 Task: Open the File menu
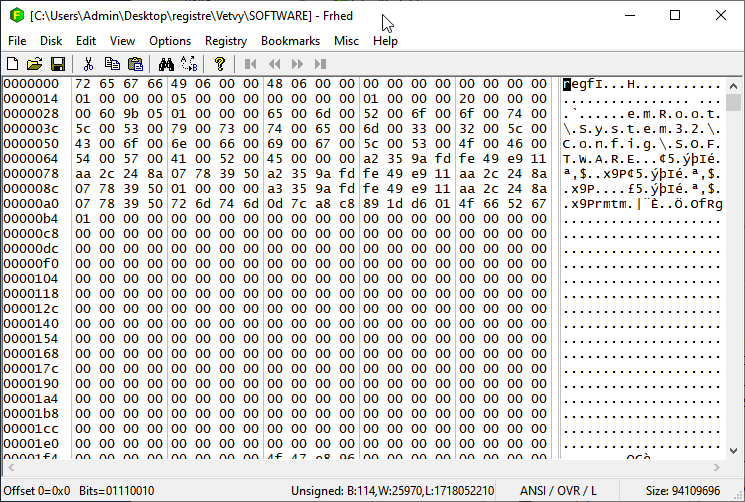click(17, 41)
